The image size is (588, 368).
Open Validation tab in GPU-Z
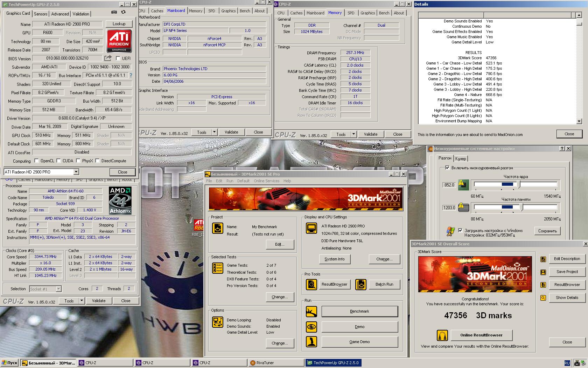[x=81, y=14]
